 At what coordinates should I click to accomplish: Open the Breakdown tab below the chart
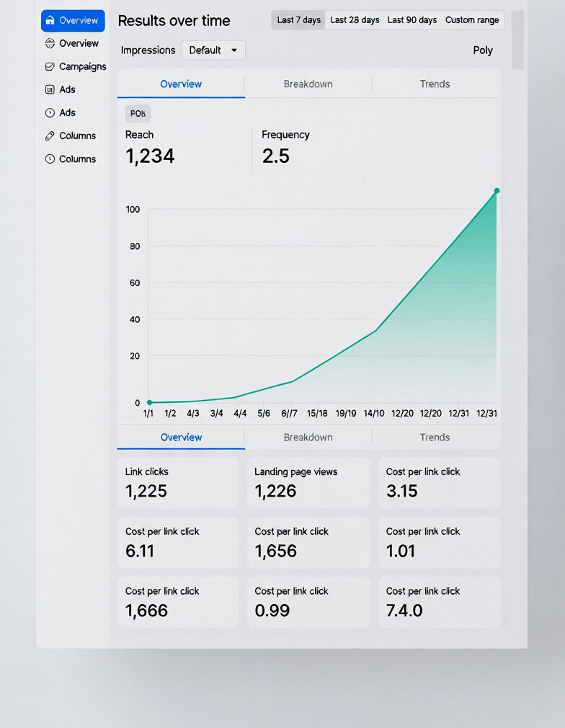[x=308, y=438]
